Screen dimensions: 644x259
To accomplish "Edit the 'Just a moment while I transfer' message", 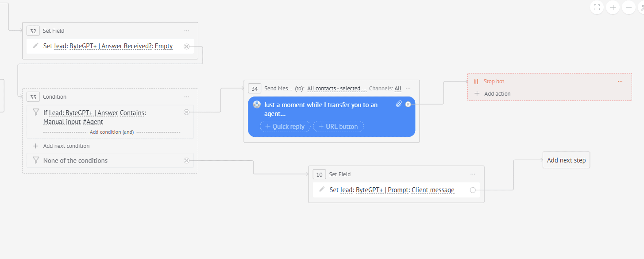I will pos(321,109).
